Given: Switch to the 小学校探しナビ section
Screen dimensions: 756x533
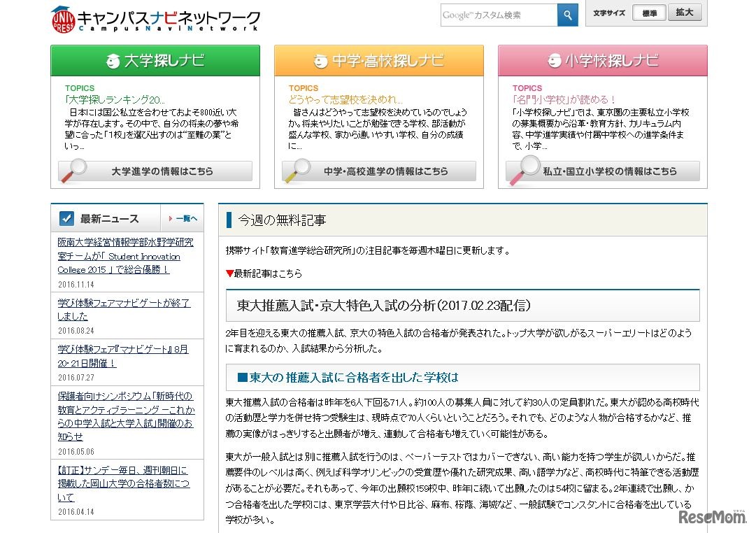Looking at the screenshot, I should 601,62.
